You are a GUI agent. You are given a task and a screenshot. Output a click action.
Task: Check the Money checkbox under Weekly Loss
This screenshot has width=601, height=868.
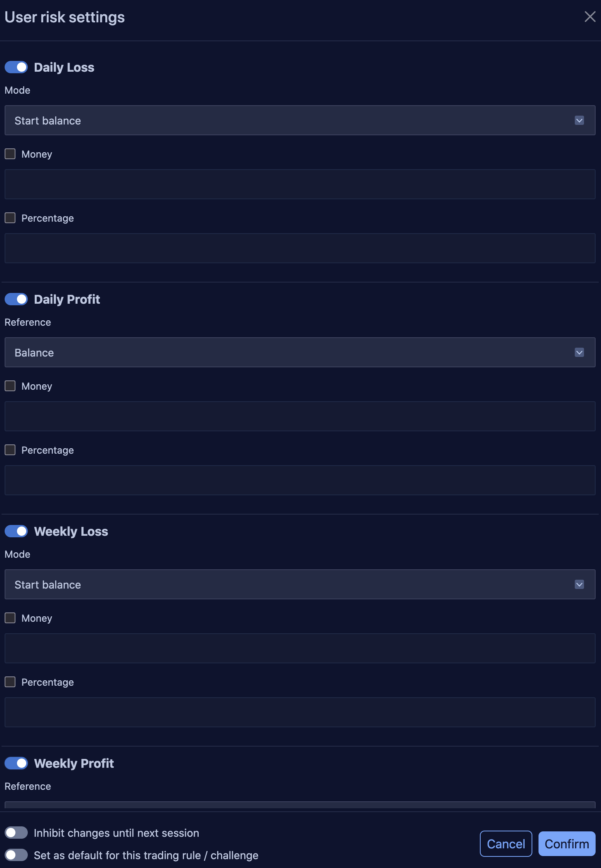click(x=10, y=618)
